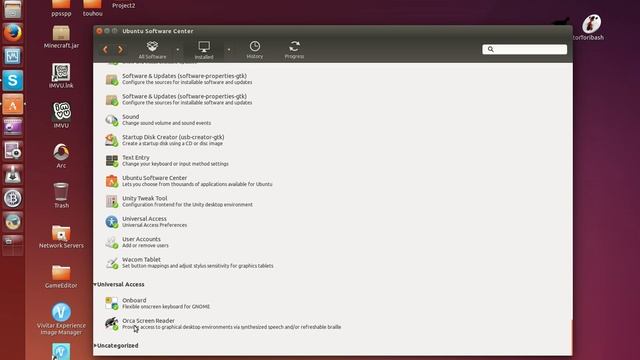Click the Ubuntu Software Center list icon
The image size is (640, 360).
pos(111,181)
